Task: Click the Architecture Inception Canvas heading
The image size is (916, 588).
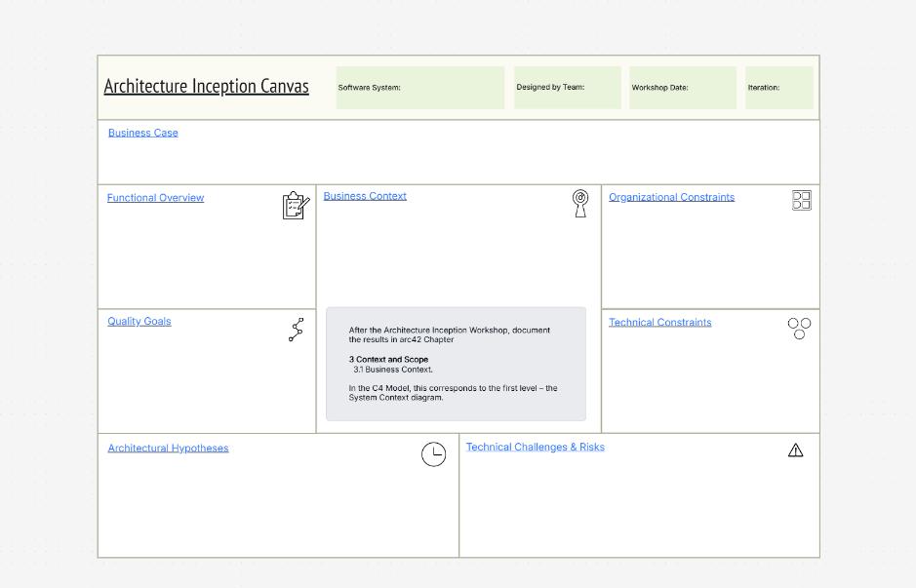Action: coord(207,86)
